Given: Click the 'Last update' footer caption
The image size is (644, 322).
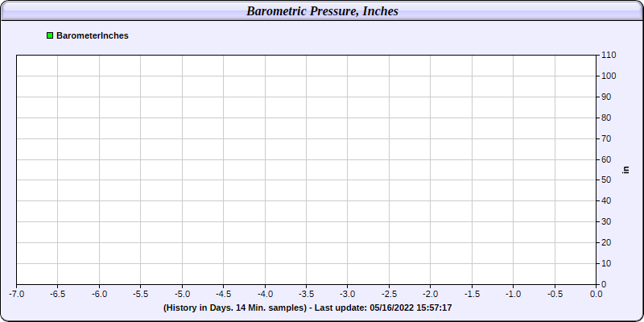Looking at the screenshot, I should [308, 308].
